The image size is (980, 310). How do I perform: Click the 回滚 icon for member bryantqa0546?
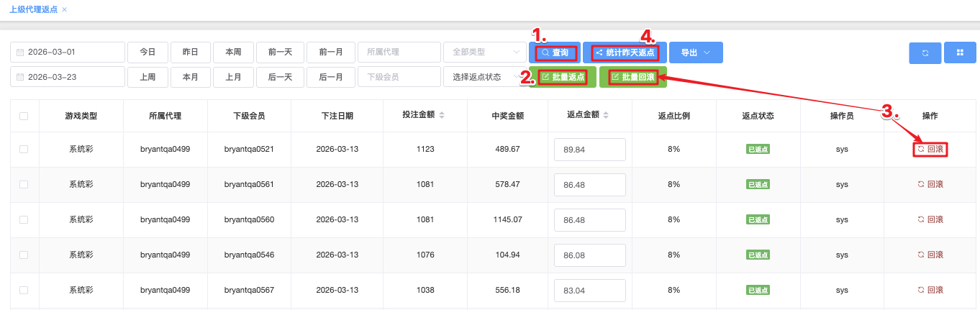(x=920, y=255)
